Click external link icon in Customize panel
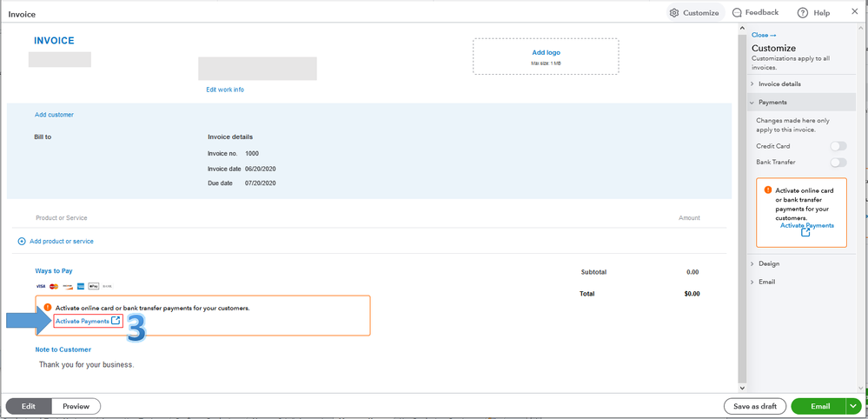The height and width of the screenshot is (419, 868). point(805,233)
